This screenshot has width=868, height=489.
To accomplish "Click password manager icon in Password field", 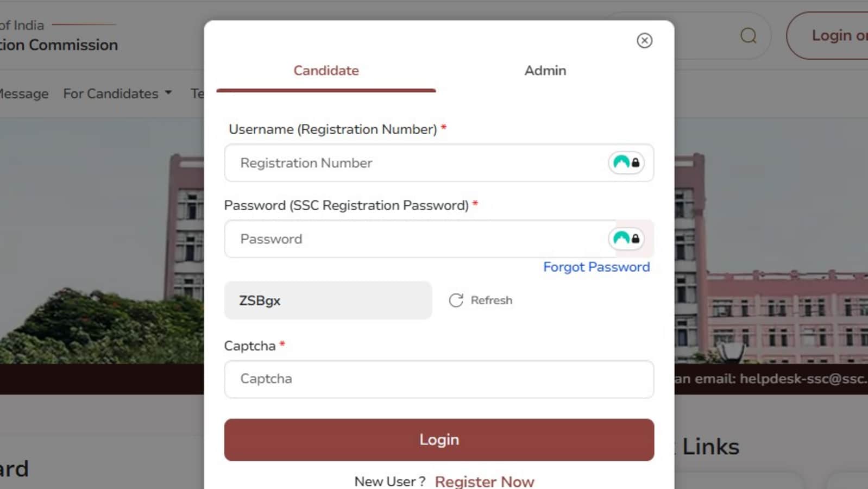I will [626, 239].
